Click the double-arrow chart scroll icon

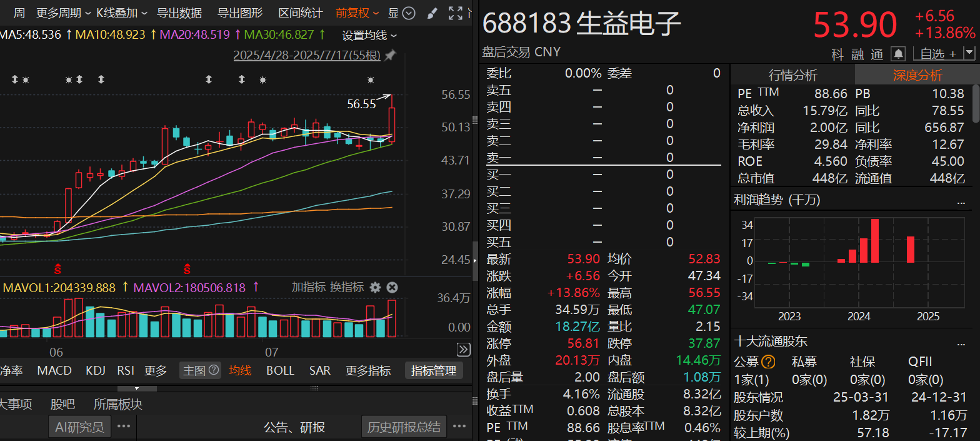[463, 349]
